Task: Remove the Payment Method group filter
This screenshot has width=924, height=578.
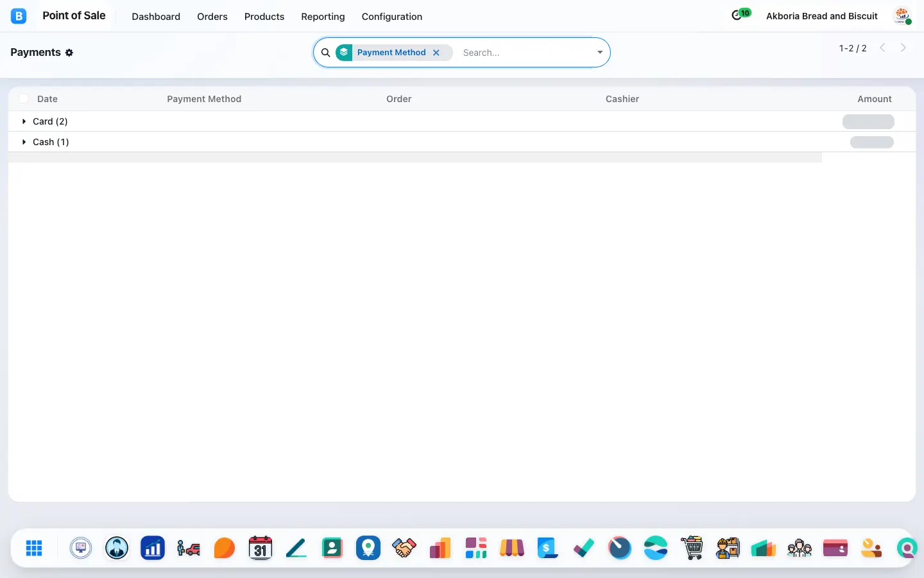Action: (x=436, y=53)
